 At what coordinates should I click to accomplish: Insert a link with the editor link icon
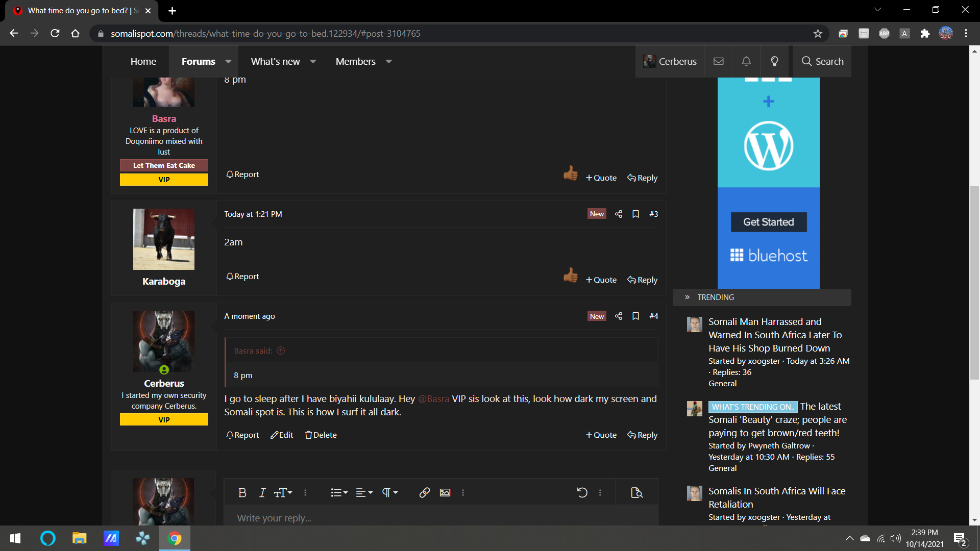pyautogui.click(x=424, y=492)
